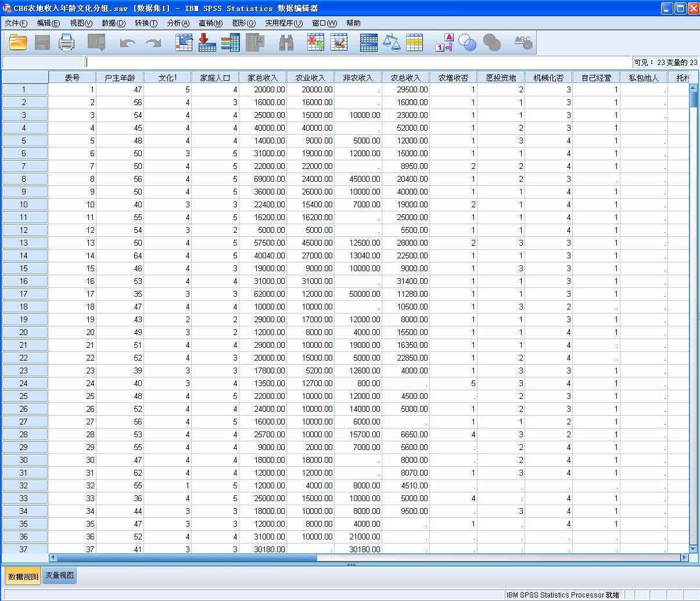Click the vertical scrollbar down arrow
Viewport: 700px width, 601px height.
click(693, 549)
